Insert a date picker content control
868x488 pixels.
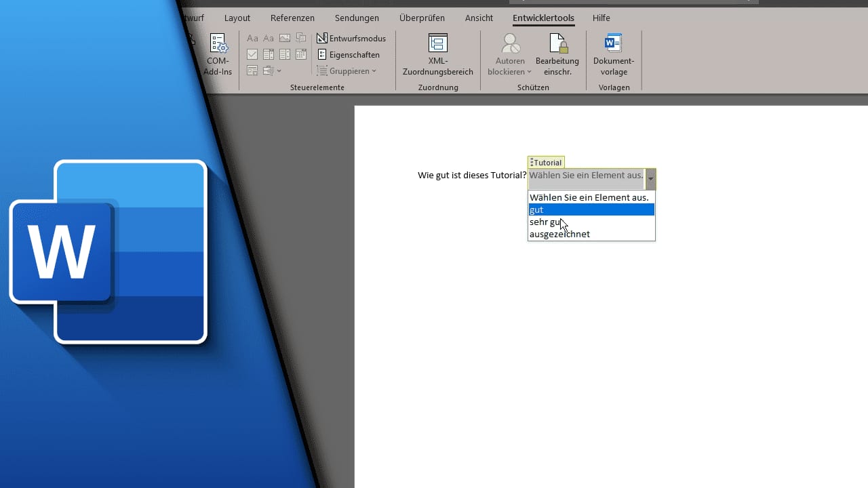coord(301,54)
